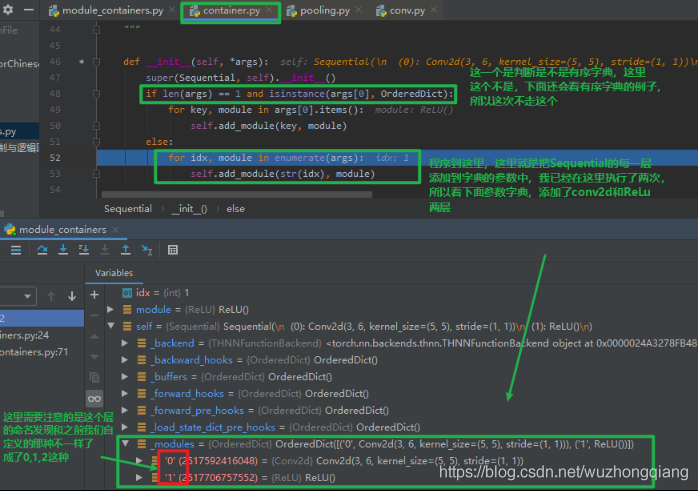Click the Show Execution Point icon
698x491 pixels.
click(x=16, y=250)
